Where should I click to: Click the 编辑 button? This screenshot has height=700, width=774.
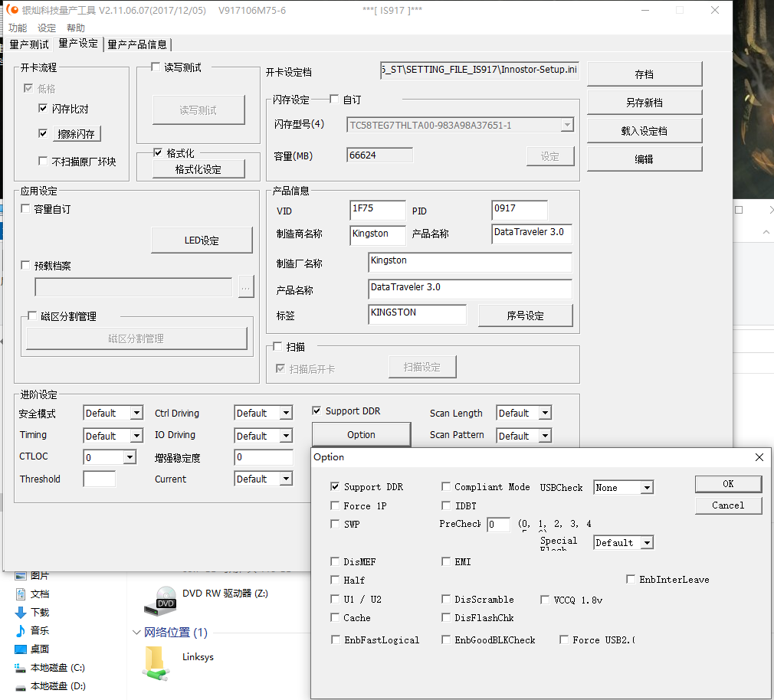point(644,159)
